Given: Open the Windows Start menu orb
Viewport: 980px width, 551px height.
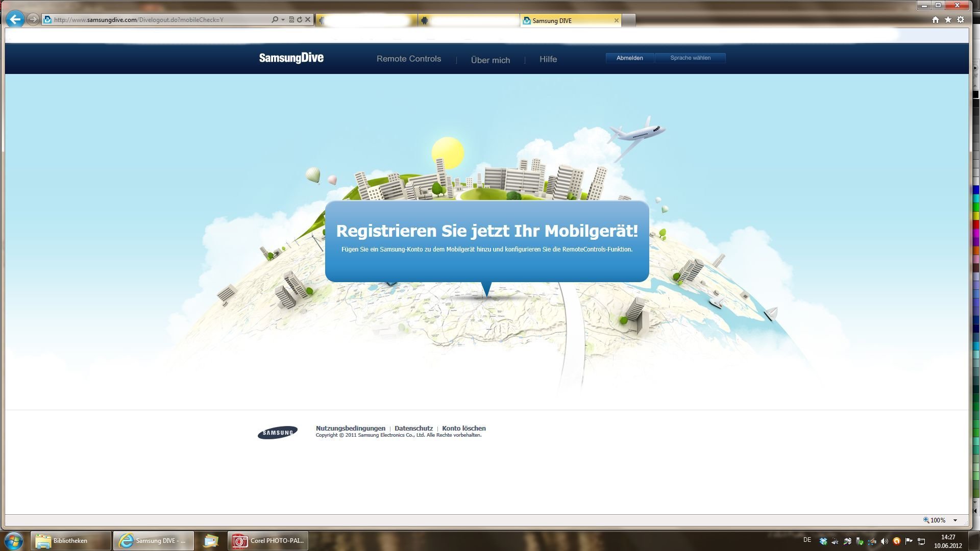Looking at the screenshot, I should [x=14, y=541].
